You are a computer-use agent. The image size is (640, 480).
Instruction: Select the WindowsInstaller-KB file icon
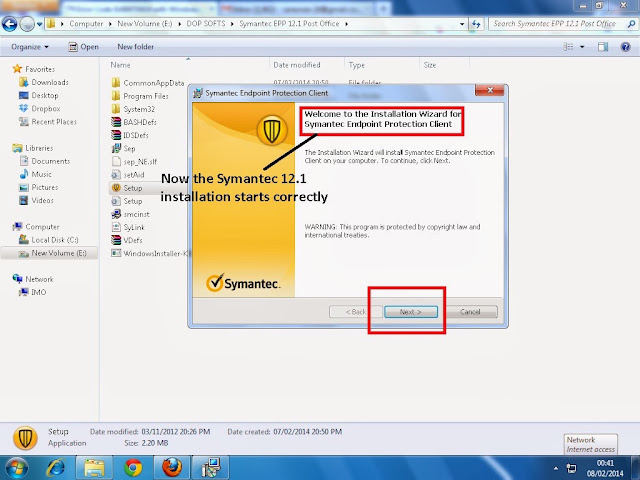[x=116, y=253]
